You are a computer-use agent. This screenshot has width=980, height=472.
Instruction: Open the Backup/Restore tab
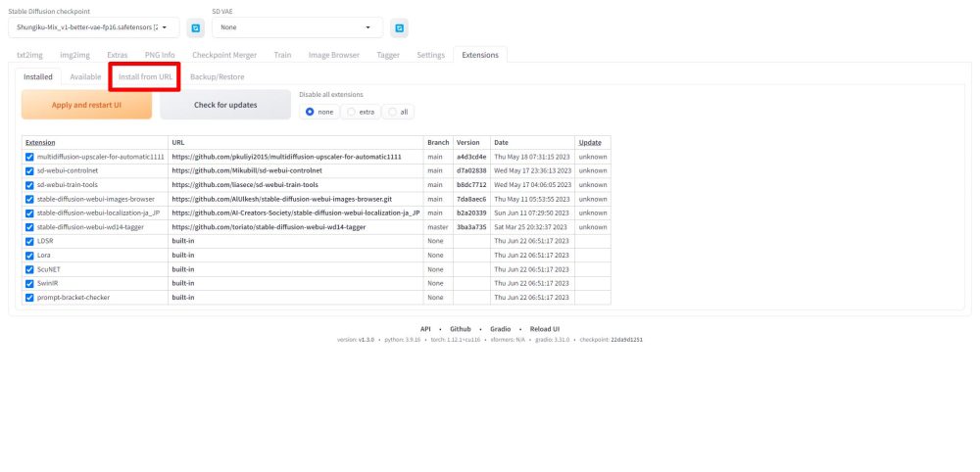point(217,76)
